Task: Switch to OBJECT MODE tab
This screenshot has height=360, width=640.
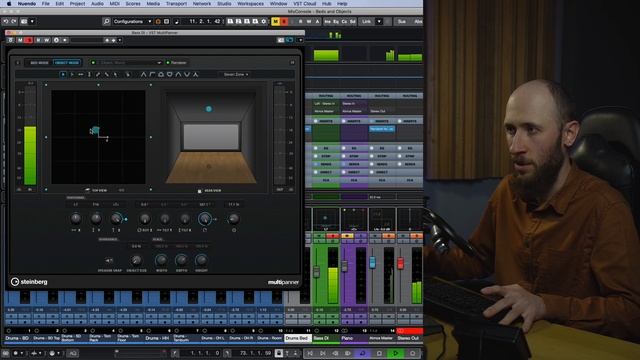Action: coord(67,62)
